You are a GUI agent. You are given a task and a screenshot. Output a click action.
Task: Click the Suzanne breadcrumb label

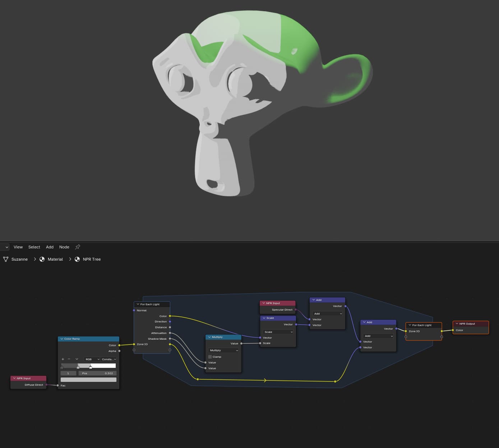[19, 259]
